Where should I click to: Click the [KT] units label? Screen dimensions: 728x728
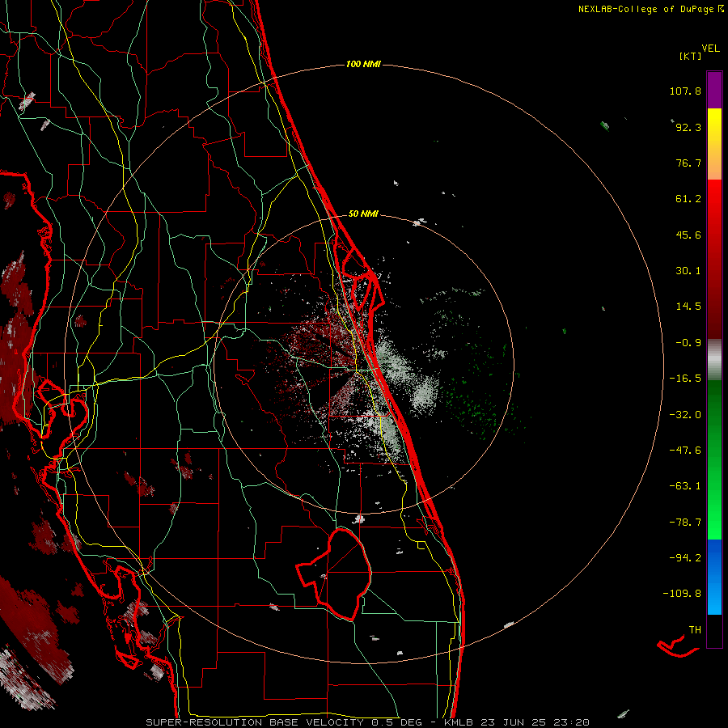pos(690,56)
